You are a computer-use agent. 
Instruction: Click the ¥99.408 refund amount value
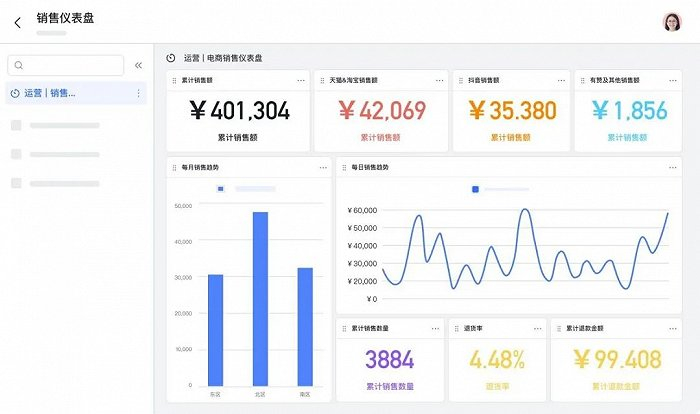click(x=617, y=360)
